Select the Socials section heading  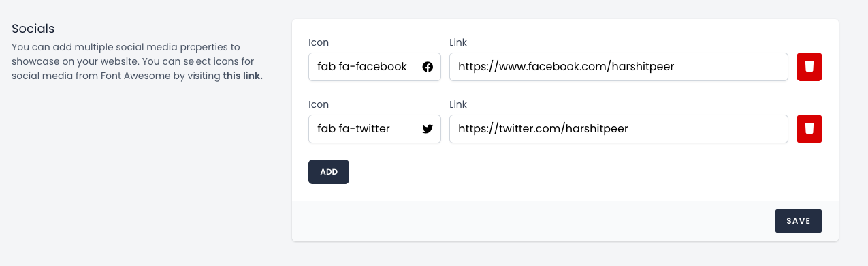33,29
